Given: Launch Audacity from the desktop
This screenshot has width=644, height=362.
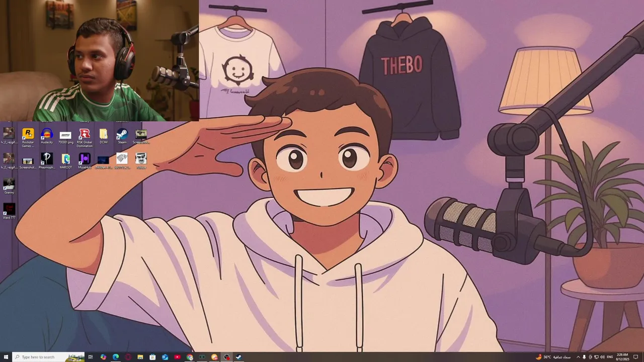Looking at the screenshot, I should [47, 136].
